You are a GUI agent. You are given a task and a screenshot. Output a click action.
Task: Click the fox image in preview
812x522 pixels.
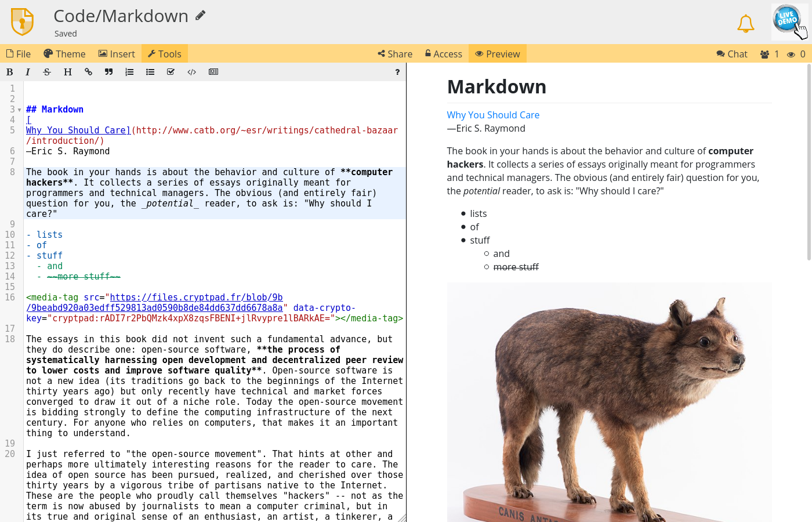tap(609, 402)
